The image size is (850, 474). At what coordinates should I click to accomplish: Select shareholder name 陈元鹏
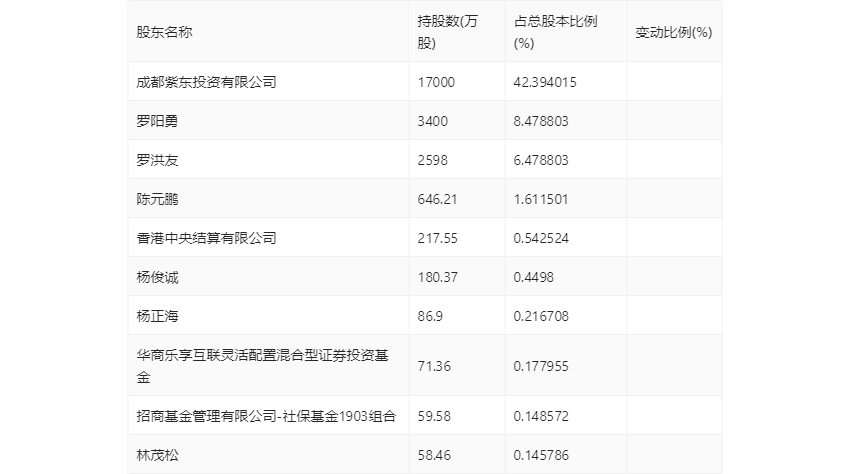(x=157, y=199)
